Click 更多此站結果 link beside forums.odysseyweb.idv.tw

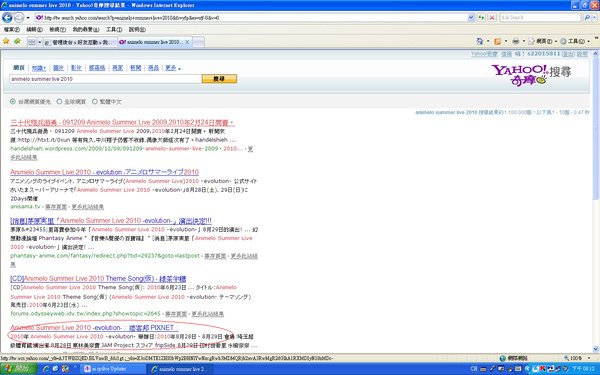pos(208,314)
